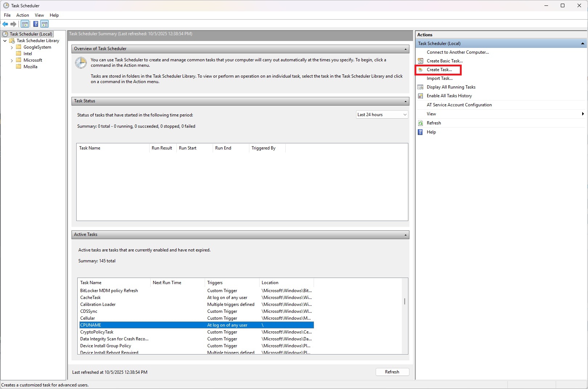Screen dimensions: 588x389
Task: Select the Intel folder icon
Action: pyautogui.click(x=19, y=54)
